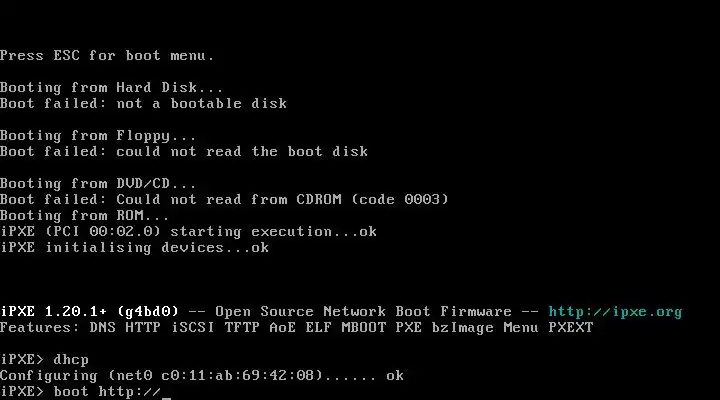
Task: Click 'could not read the boot disk' message
Action: click(x=242, y=152)
